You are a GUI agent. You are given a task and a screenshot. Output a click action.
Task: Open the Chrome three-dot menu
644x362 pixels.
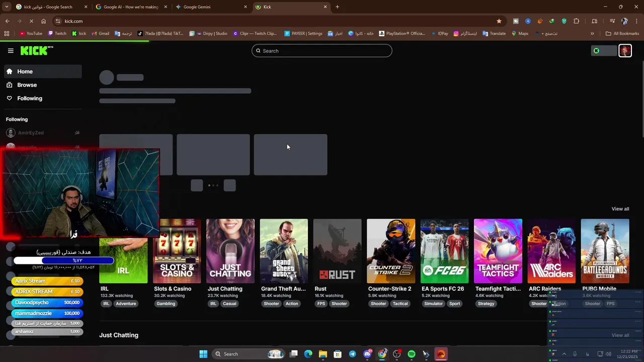pyautogui.click(x=636, y=21)
